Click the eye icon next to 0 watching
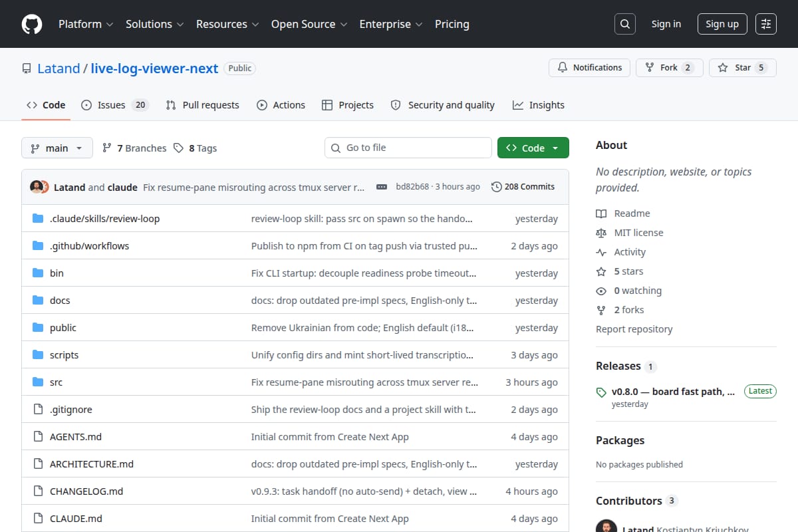The height and width of the screenshot is (532, 798). pos(601,291)
